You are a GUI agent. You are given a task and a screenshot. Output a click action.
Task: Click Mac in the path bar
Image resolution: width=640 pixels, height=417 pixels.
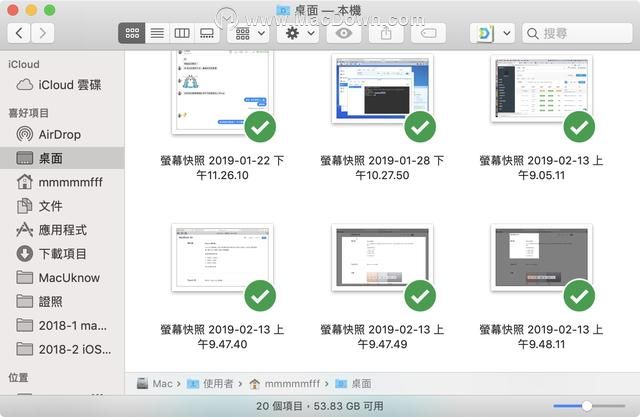155,384
